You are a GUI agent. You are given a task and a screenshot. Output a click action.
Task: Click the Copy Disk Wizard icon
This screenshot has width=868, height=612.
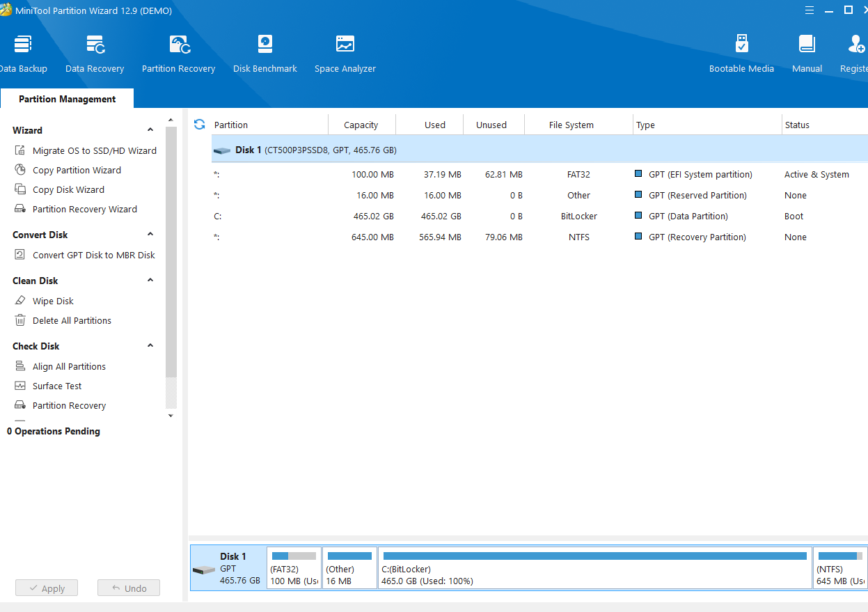pos(20,189)
